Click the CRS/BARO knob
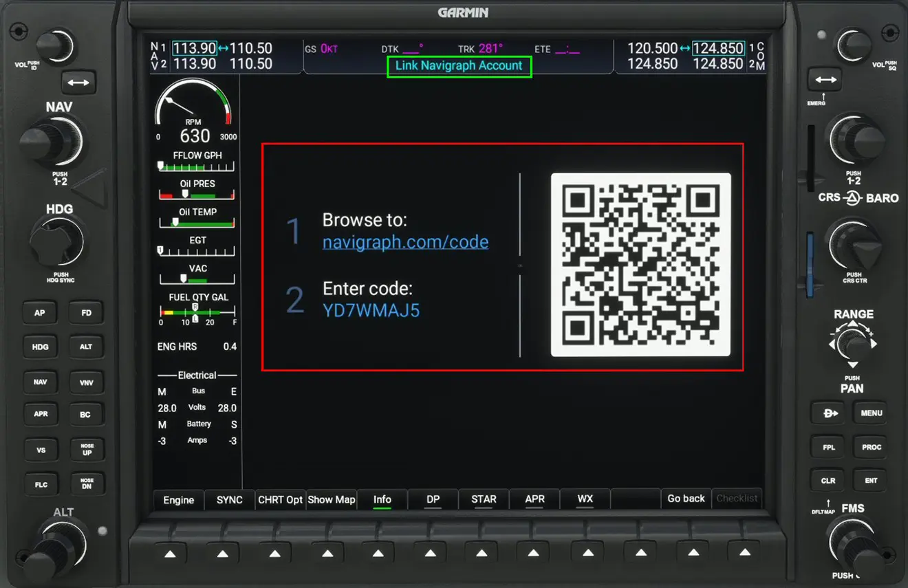908x588 pixels. tap(854, 244)
